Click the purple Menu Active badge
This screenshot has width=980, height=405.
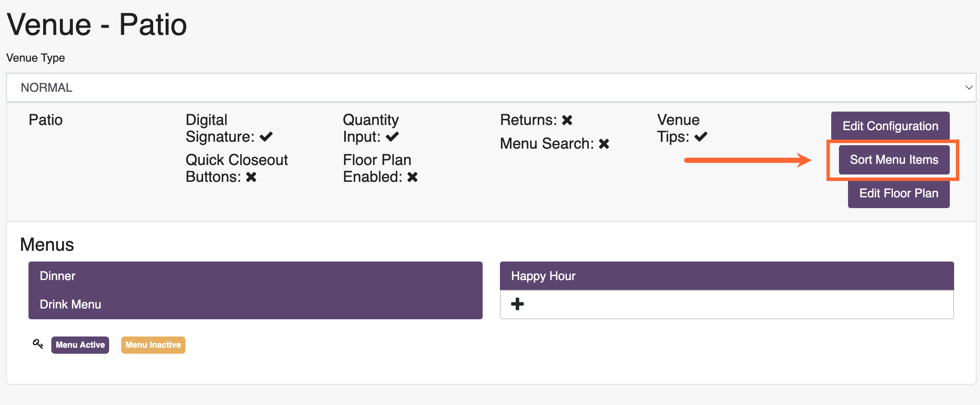80,345
